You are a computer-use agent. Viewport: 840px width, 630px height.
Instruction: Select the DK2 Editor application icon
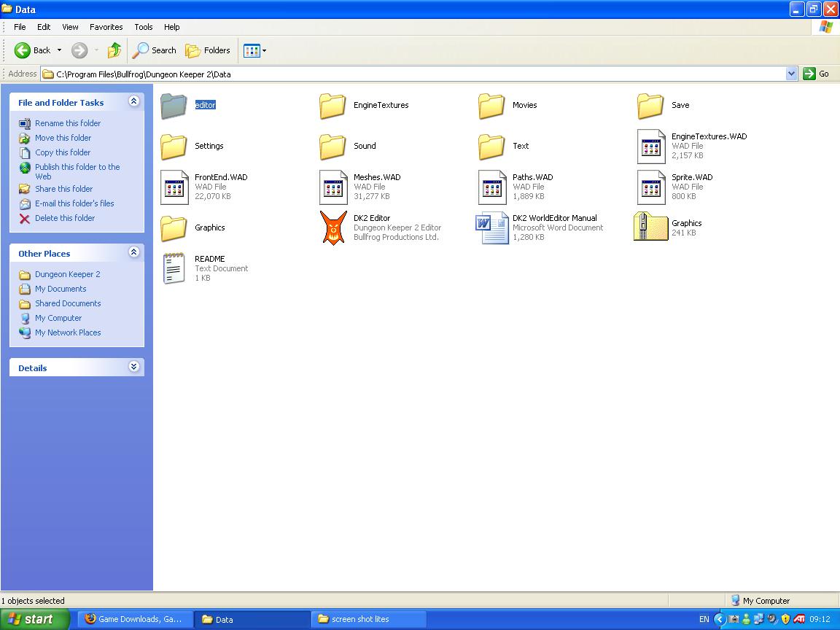coord(333,227)
